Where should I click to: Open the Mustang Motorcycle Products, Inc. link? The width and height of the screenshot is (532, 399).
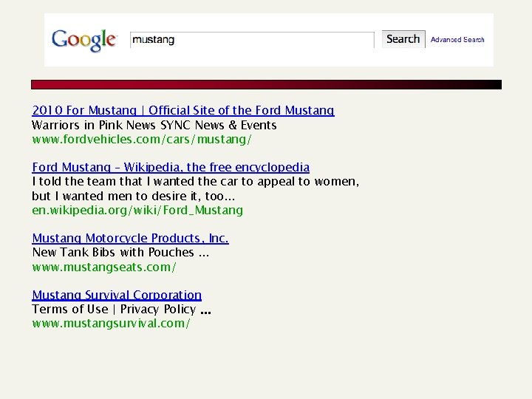[130, 238]
